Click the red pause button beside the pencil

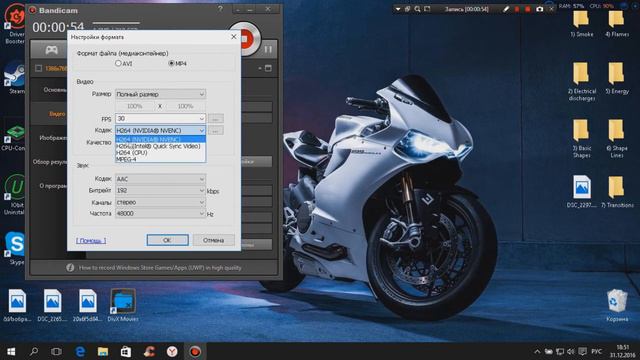click(x=517, y=9)
